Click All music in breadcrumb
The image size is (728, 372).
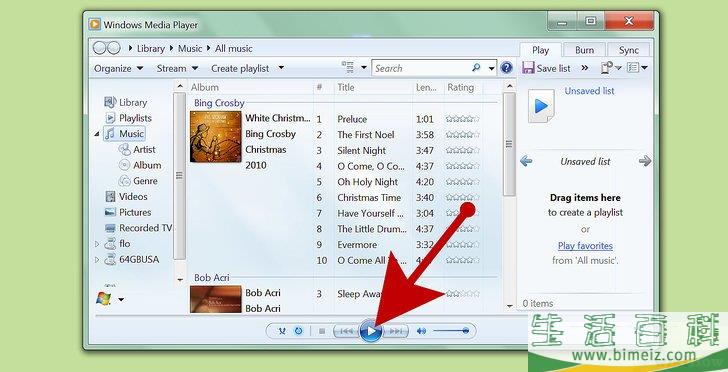click(234, 48)
